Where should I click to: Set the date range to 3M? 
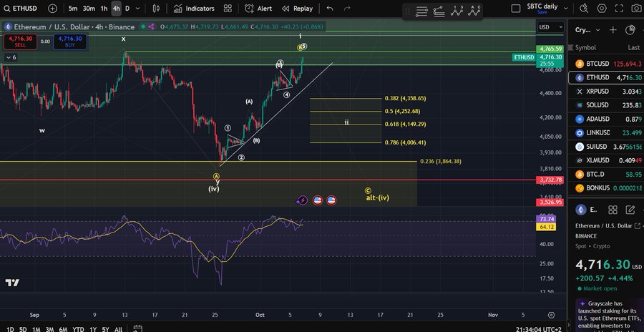point(49,329)
